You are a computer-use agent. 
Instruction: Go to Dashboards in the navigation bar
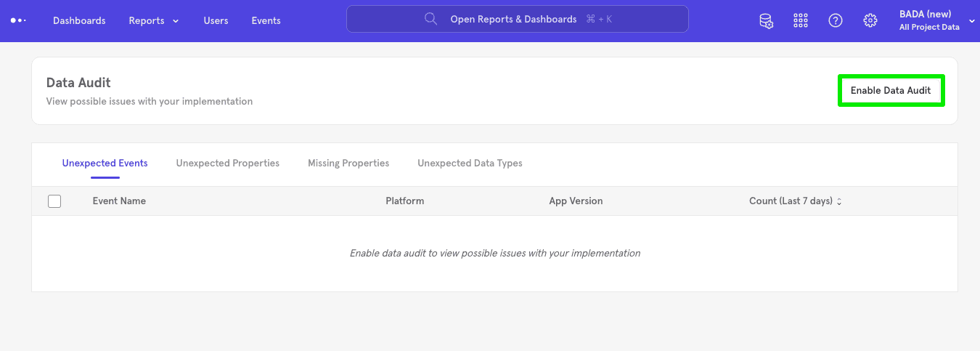[x=79, y=20]
